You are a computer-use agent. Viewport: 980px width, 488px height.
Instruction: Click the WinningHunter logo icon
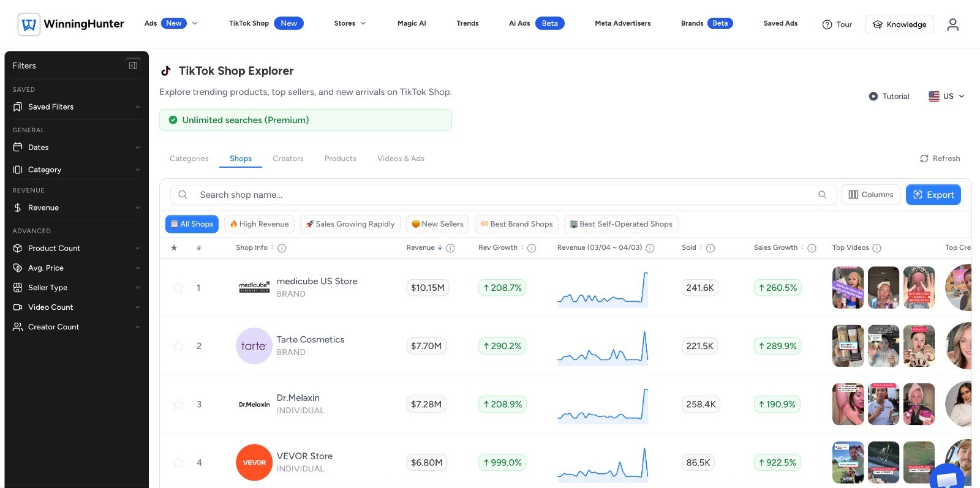[x=29, y=24]
